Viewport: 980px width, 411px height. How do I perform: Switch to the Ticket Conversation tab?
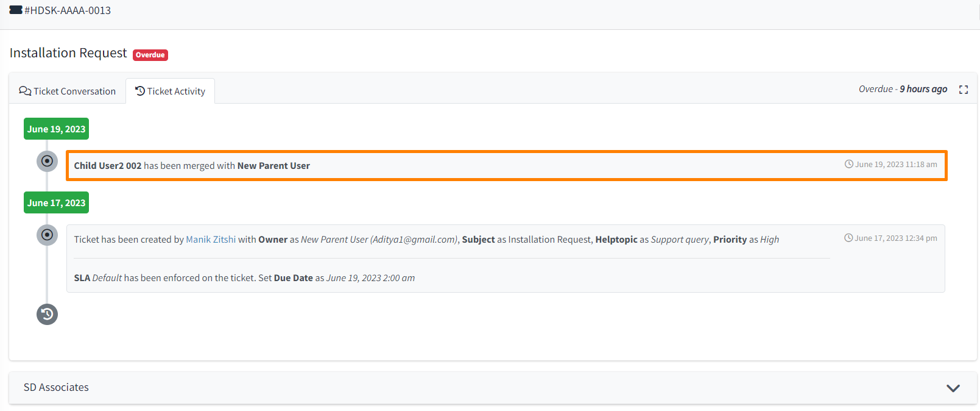coord(68,91)
